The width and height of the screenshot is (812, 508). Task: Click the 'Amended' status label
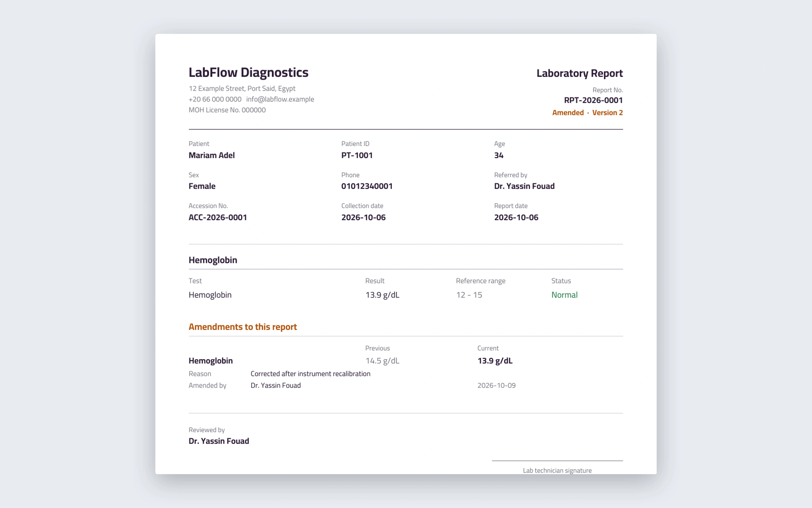(x=568, y=113)
